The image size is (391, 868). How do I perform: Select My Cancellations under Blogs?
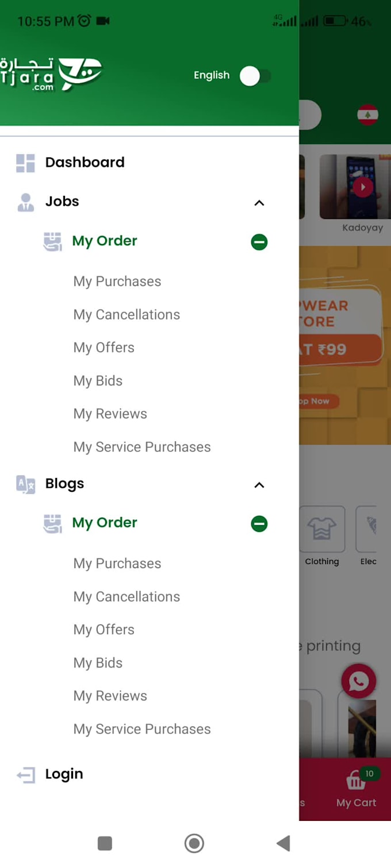[126, 597]
